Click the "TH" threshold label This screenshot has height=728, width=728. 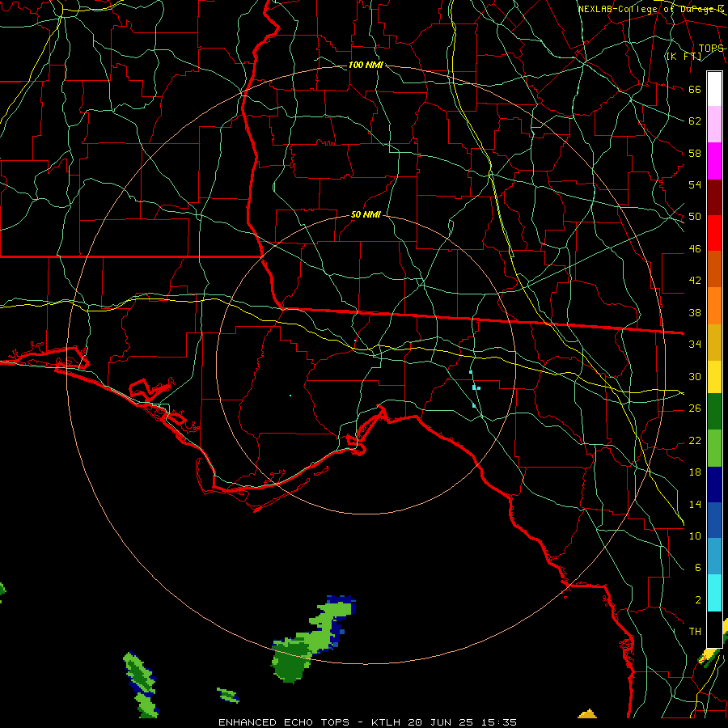click(x=695, y=632)
